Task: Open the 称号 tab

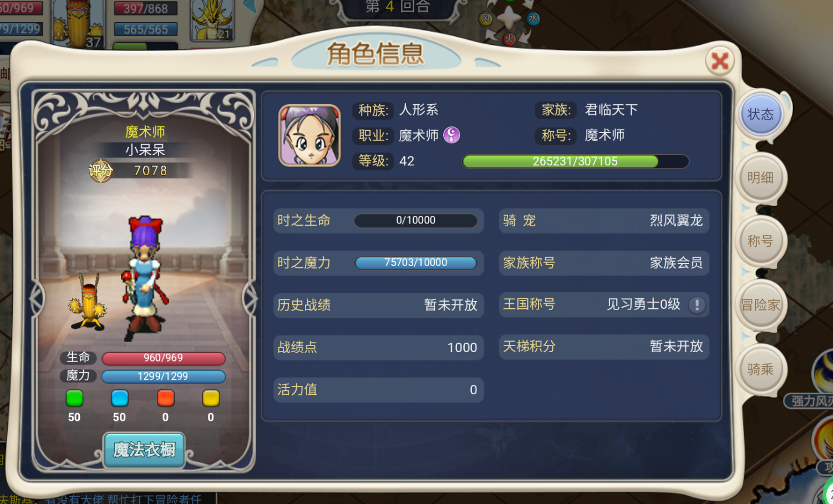Action: (x=760, y=241)
